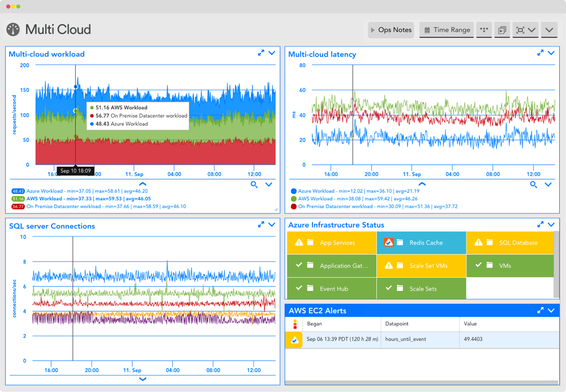Click the Multi-cloud workload widget title
The height and width of the screenshot is (392, 566).
click(x=46, y=54)
